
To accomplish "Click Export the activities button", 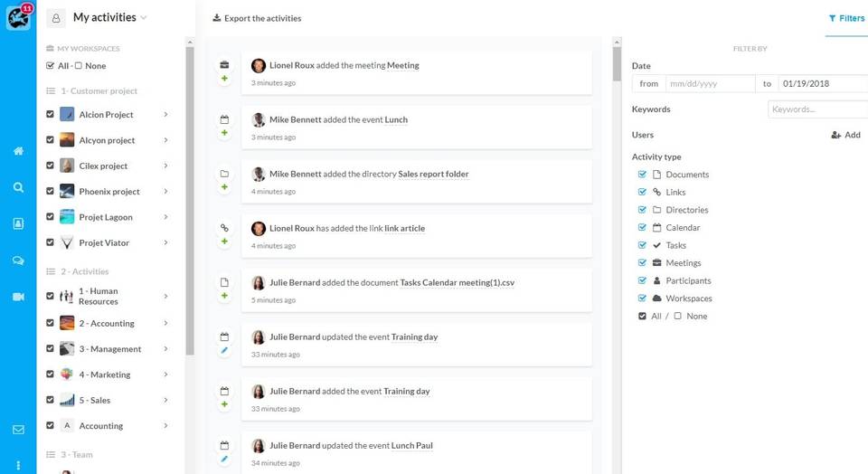I will tap(257, 18).
